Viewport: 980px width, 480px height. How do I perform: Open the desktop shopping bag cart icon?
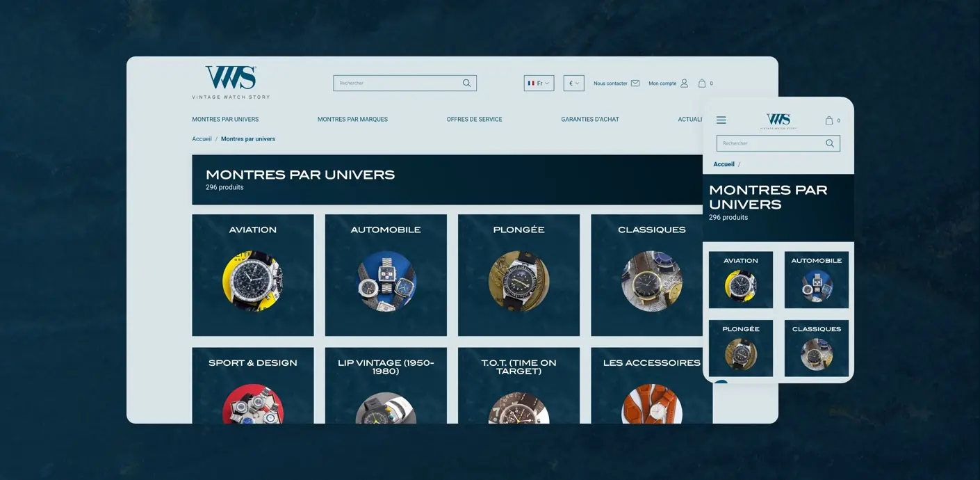pyautogui.click(x=702, y=83)
